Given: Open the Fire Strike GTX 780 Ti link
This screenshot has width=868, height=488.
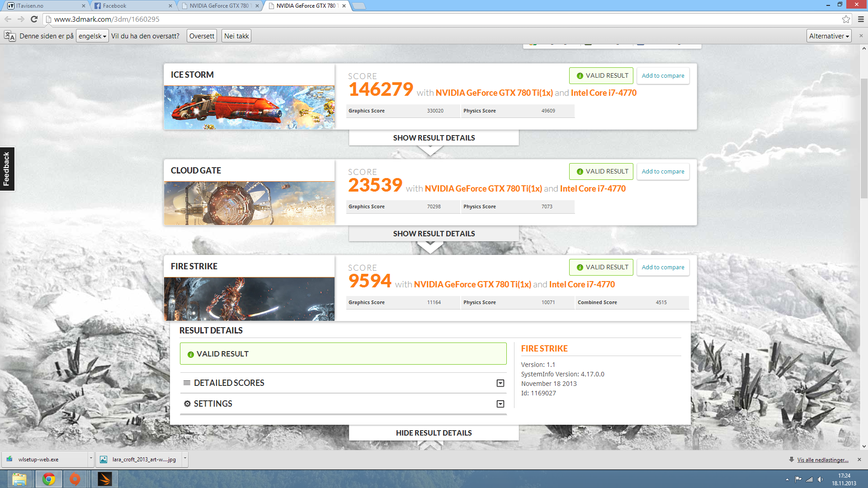Looking at the screenshot, I should [x=472, y=285].
